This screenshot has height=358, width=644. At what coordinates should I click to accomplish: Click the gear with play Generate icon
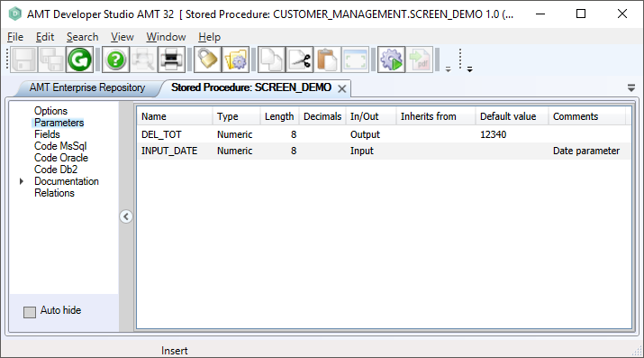(391, 60)
